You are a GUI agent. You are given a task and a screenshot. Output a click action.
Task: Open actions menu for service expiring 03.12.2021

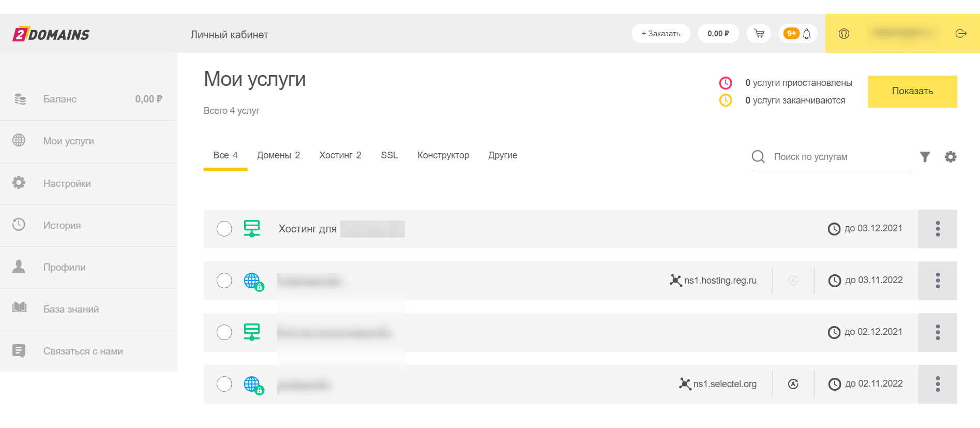[x=937, y=229]
